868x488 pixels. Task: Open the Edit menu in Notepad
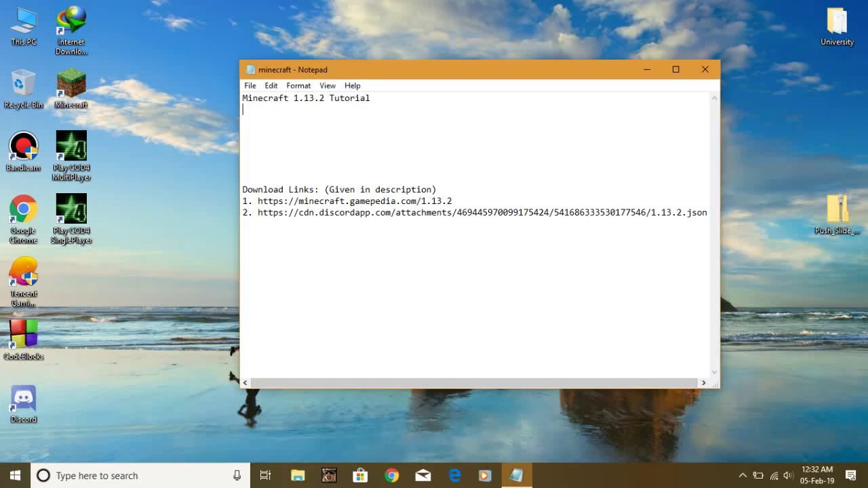point(271,85)
